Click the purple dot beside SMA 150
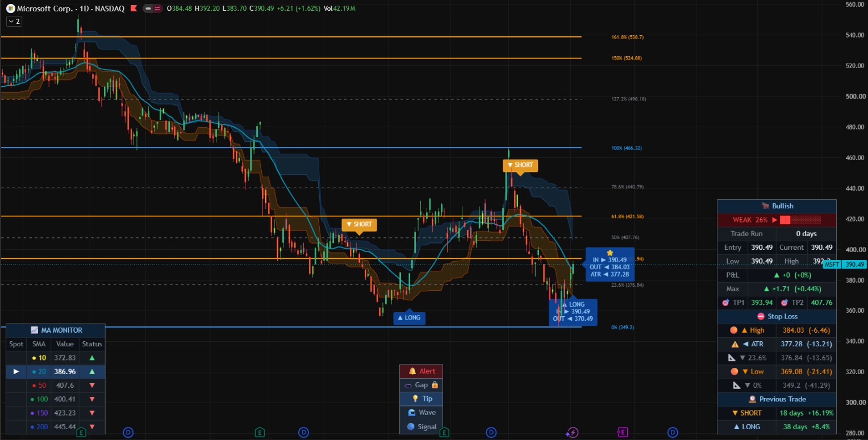This screenshot has height=440, width=868. [34, 413]
